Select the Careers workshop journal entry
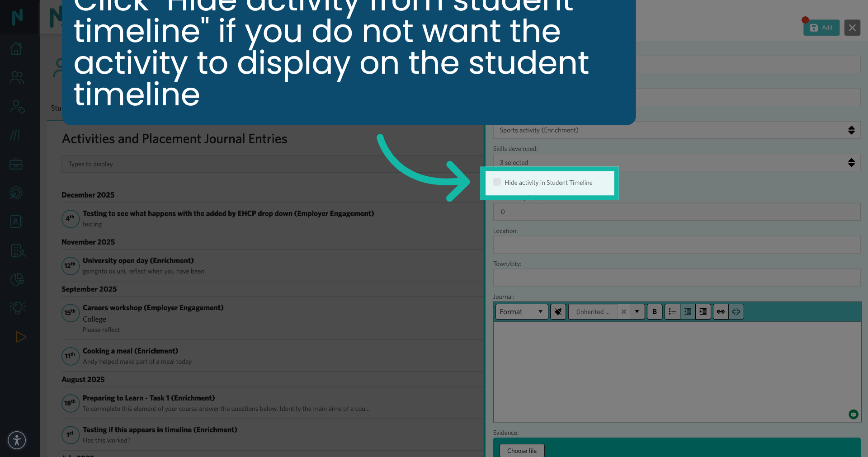This screenshot has height=457, width=868. [x=153, y=307]
